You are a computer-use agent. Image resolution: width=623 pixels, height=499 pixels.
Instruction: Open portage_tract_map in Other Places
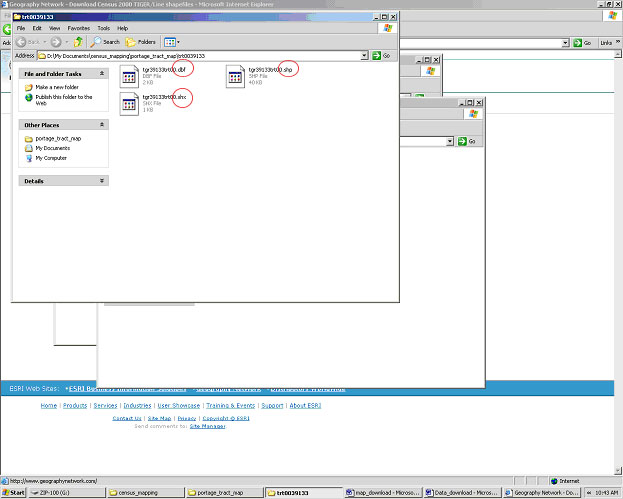coord(58,138)
